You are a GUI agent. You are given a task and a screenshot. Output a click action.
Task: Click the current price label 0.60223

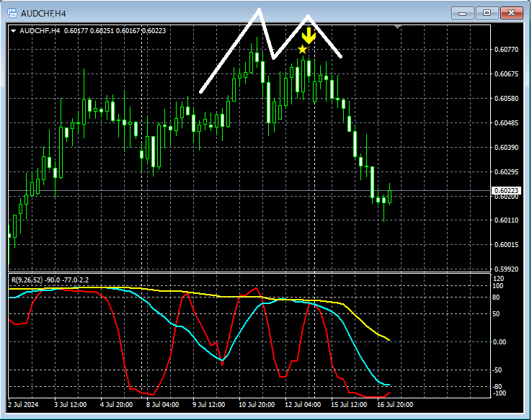(x=506, y=191)
